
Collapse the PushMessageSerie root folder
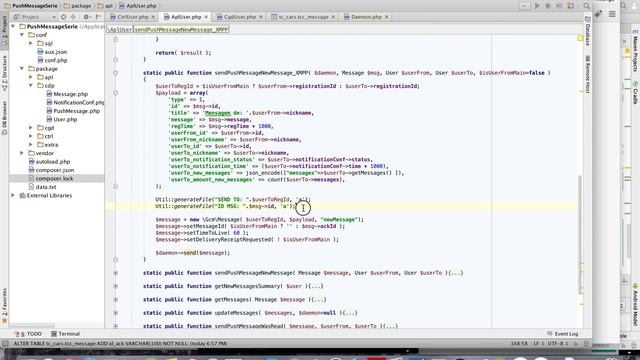click(13, 27)
